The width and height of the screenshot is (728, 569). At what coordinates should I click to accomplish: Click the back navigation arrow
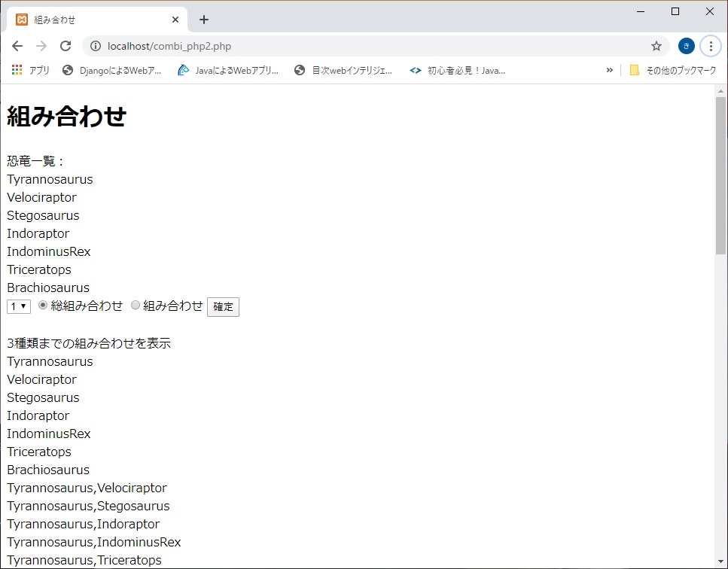click(17, 46)
